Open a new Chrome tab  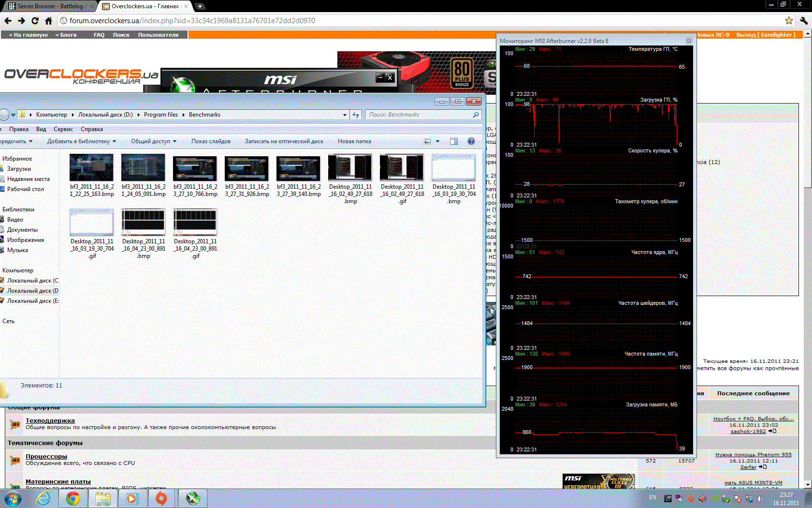(200, 6)
